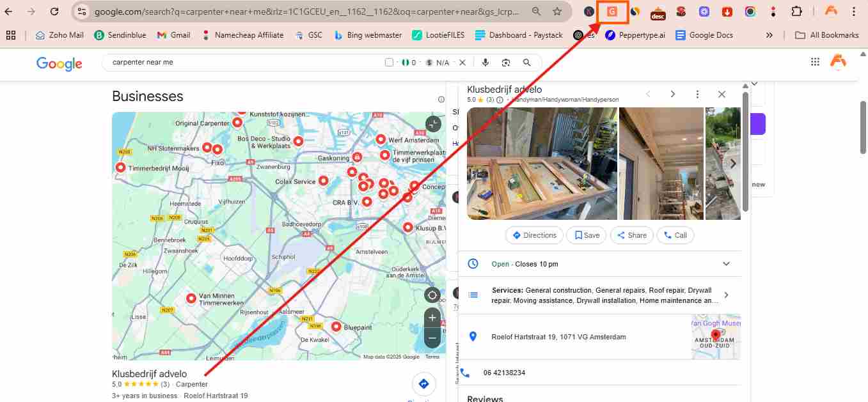Viewport: 868px width, 402px height.
Task: Click the page's main vertical scrollbar
Action: pos(863,127)
